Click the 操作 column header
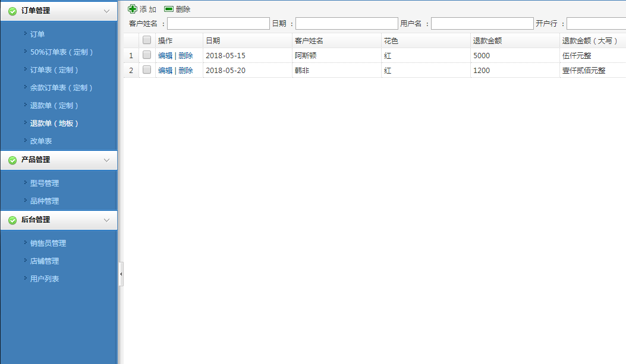 (179, 40)
